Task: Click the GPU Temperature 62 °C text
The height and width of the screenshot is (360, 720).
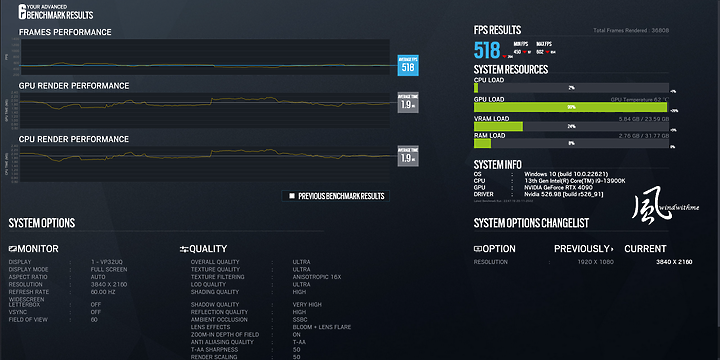Action: (640, 99)
